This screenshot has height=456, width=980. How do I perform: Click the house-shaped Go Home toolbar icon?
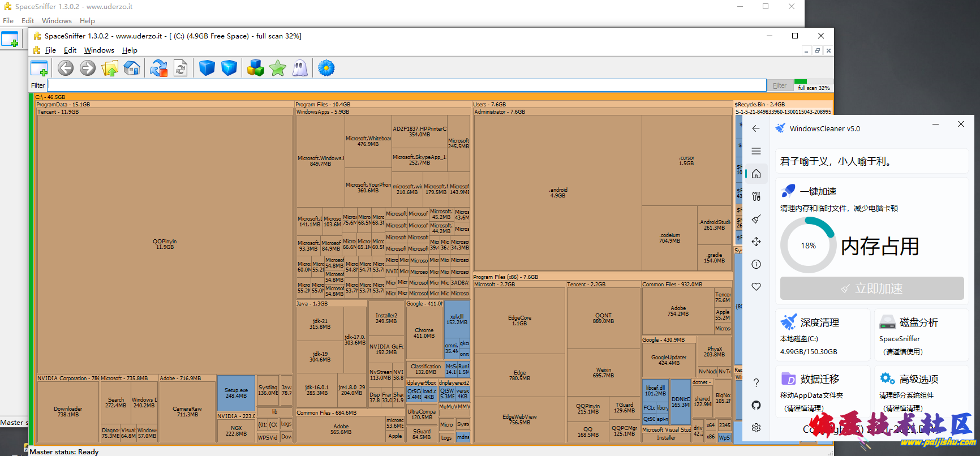132,68
